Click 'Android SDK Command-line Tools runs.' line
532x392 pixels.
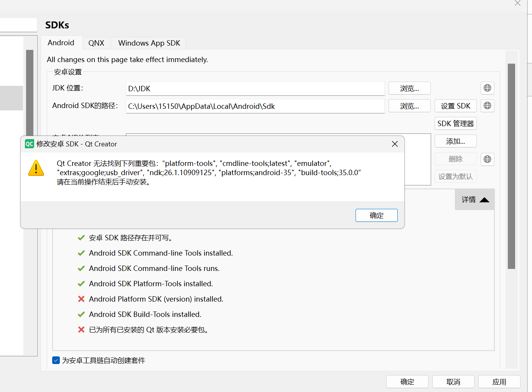coord(154,268)
